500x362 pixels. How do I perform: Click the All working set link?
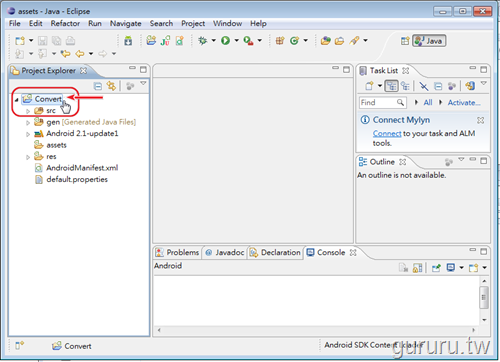[428, 103]
